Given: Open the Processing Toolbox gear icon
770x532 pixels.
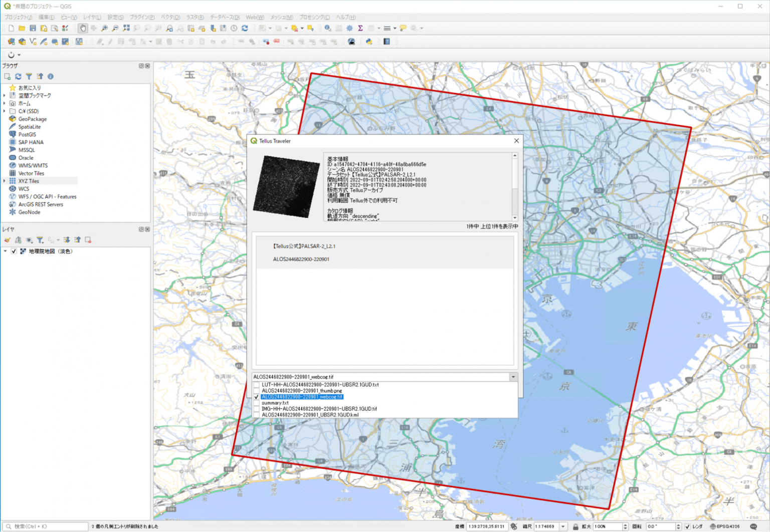Looking at the screenshot, I should tap(349, 29).
